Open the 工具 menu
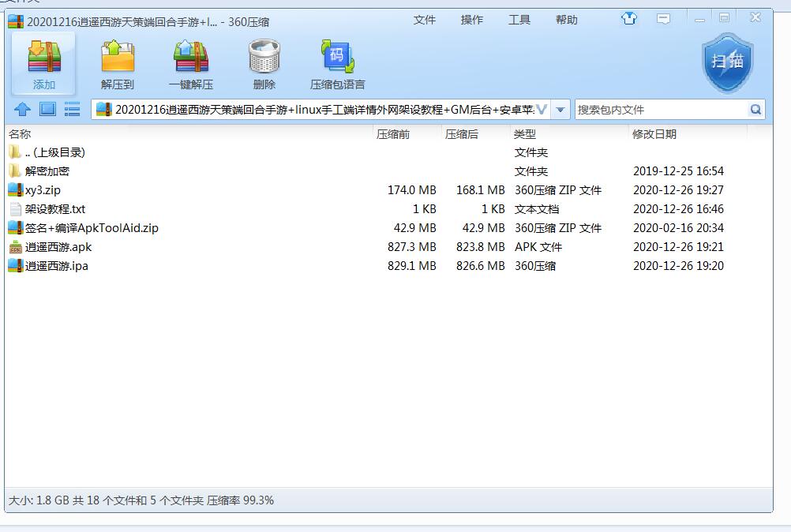 click(x=519, y=20)
